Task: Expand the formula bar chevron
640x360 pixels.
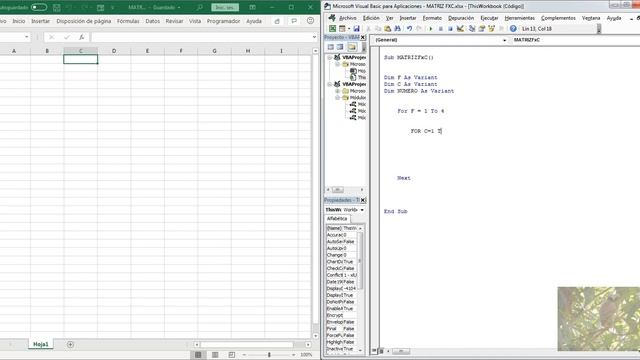Action: (314, 37)
